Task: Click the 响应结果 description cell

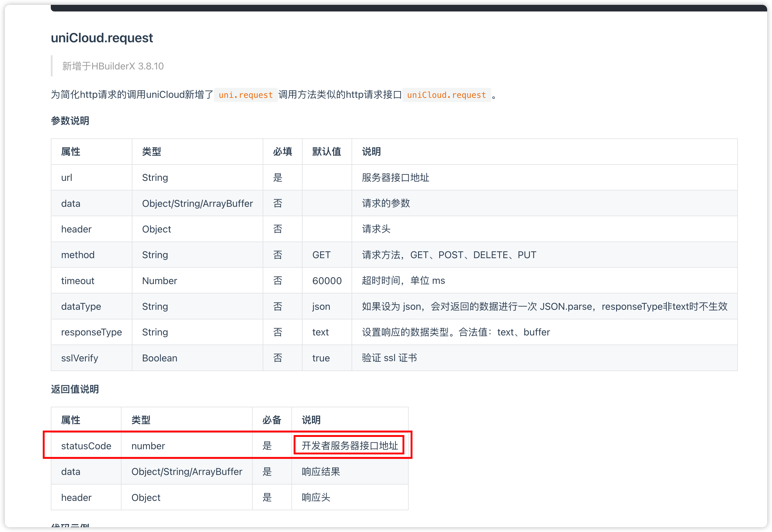Action: click(321, 472)
